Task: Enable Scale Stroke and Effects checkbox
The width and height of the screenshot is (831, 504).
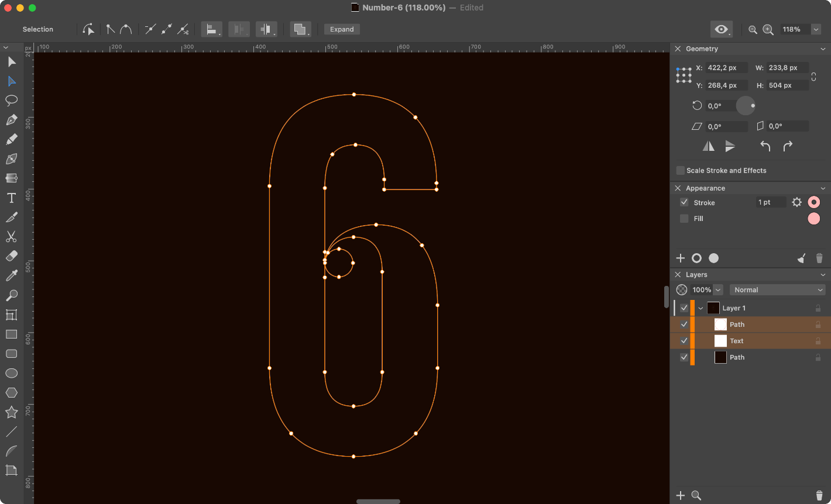Action: (680, 171)
